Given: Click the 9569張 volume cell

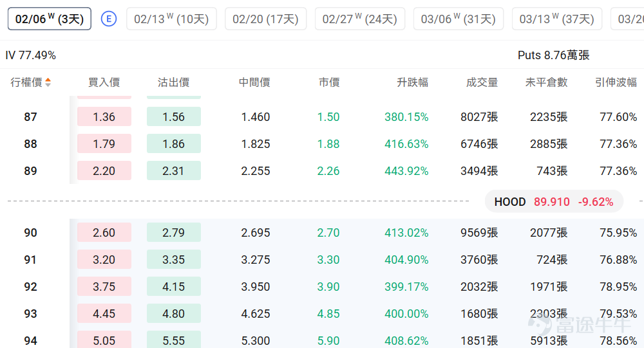Looking at the screenshot, I should 479,233.
